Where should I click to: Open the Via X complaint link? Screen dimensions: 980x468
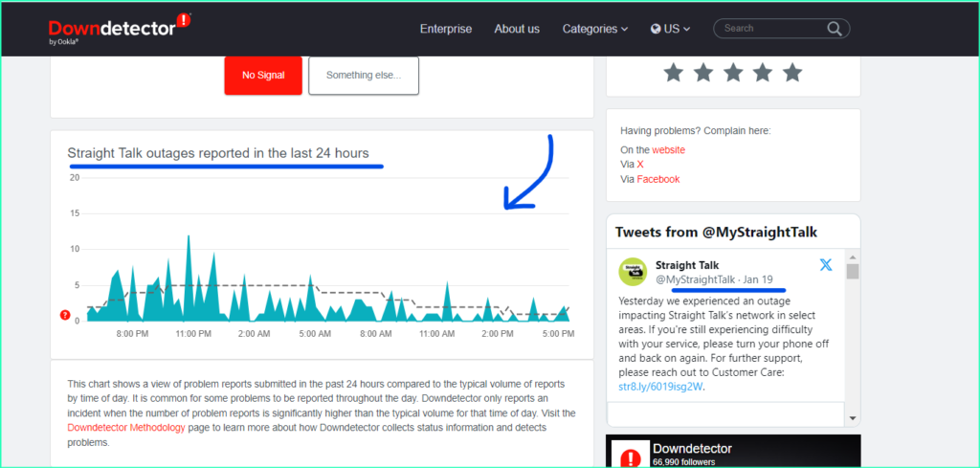click(x=640, y=165)
